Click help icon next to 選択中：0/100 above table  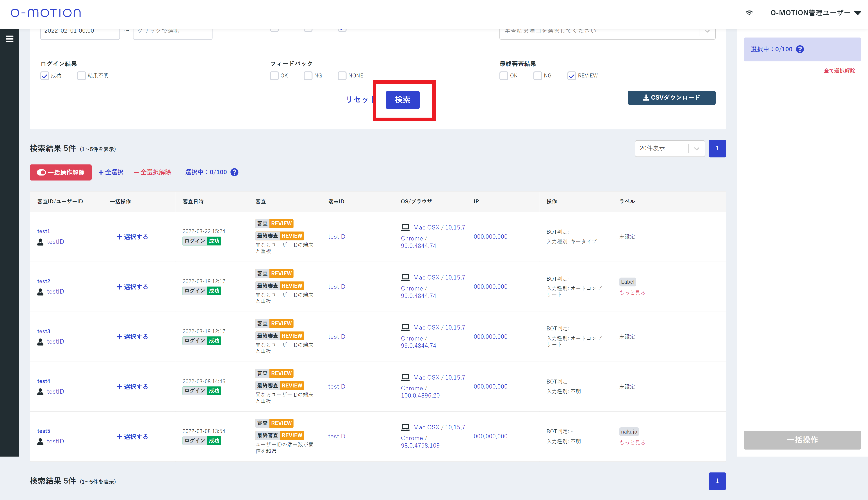tap(234, 172)
